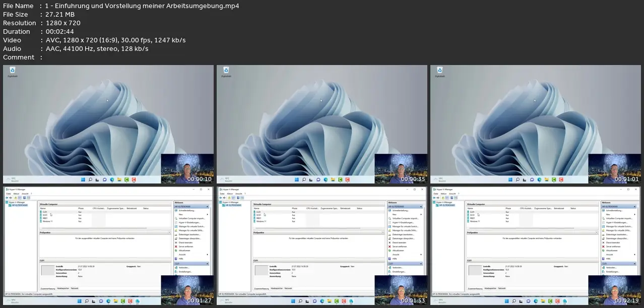
Task: Select HP-ELITEDESK800 tree node in 00:01:53 frame
Action: (x=231, y=205)
